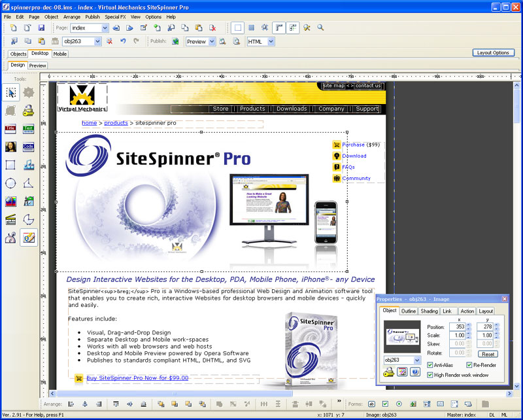Click the Code tool icon
This screenshot has height=420, width=523.
tap(28, 147)
